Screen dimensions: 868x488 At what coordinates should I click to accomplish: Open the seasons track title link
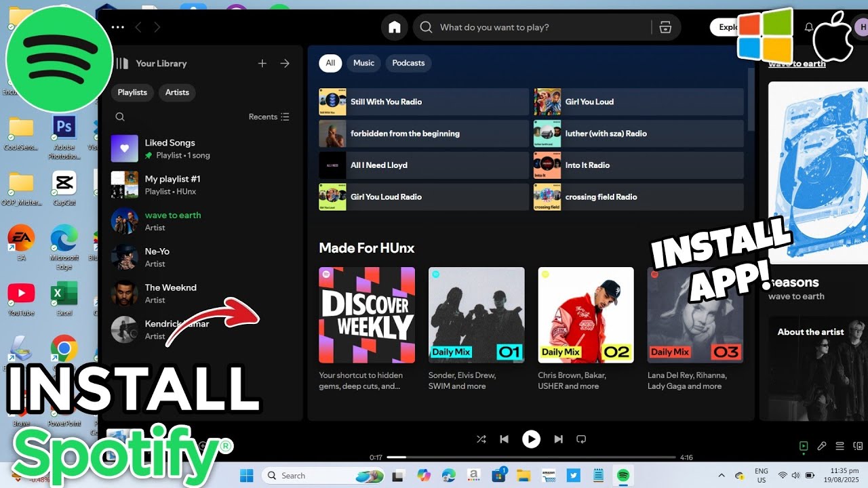tap(794, 282)
